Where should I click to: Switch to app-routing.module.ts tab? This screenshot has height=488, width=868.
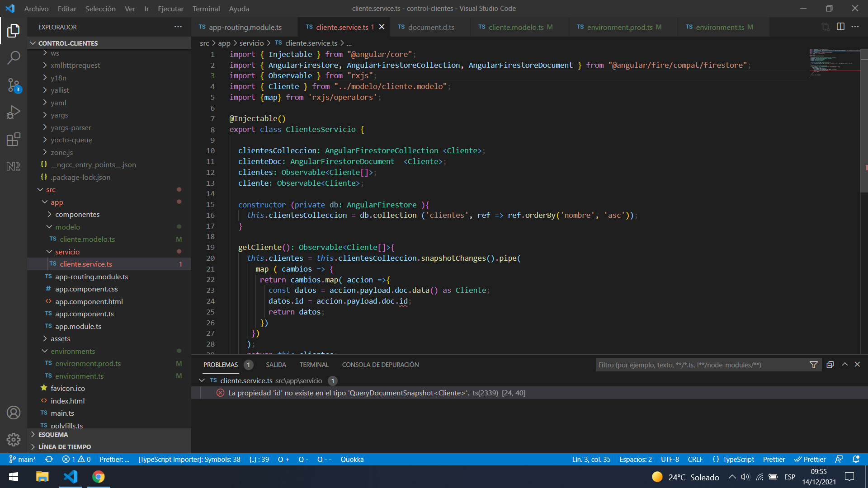pos(245,27)
